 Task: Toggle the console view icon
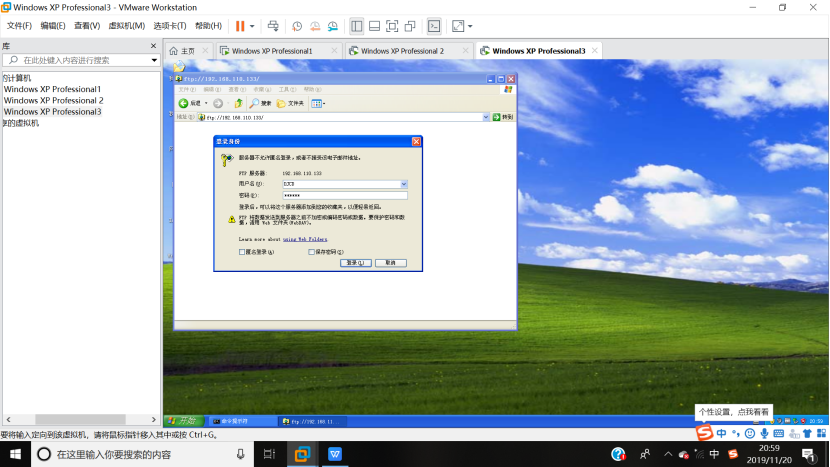434,26
